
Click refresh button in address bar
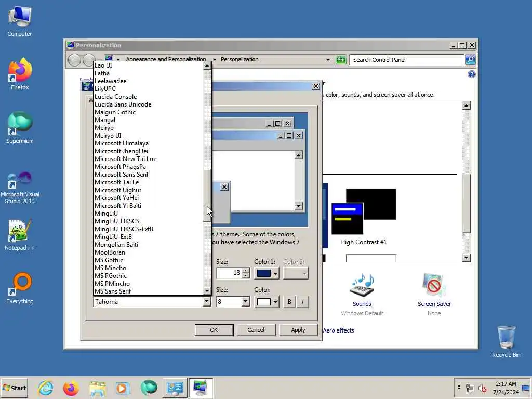pyautogui.click(x=341, y=60)
